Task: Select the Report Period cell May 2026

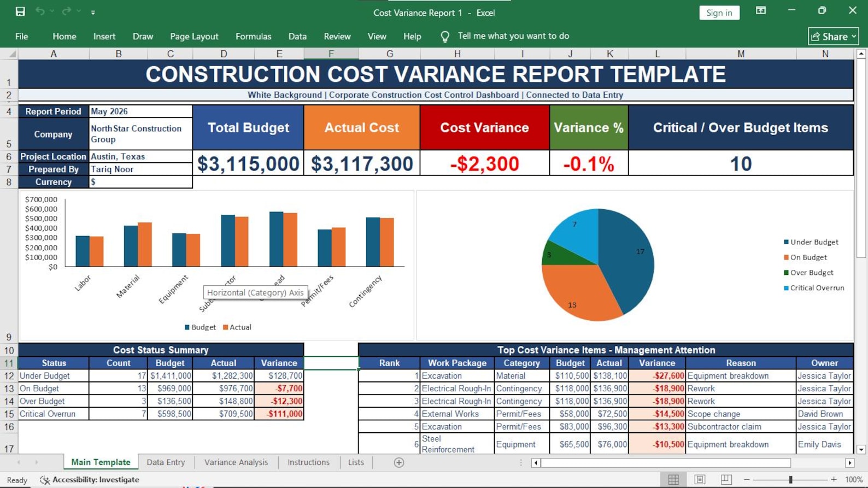Action: point(140,111)
